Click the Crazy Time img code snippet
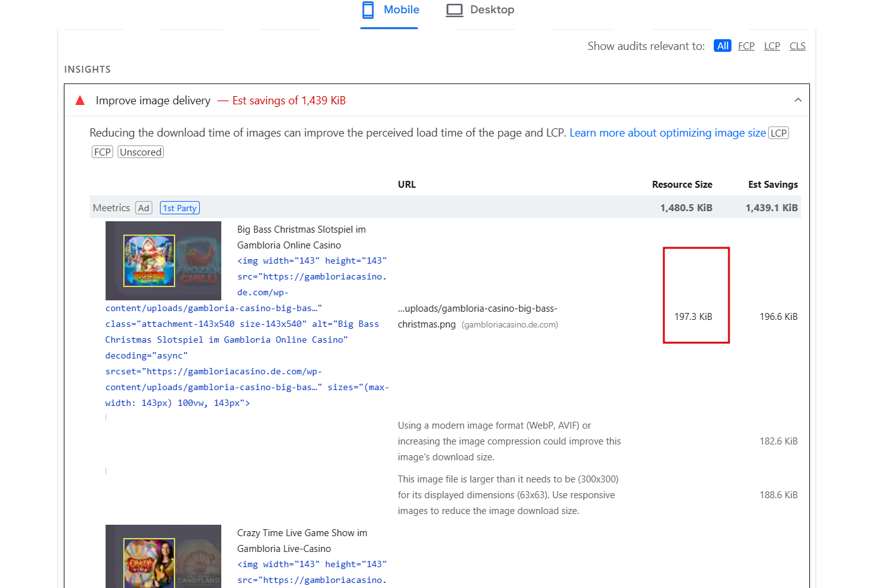Viewport: 887px width, 588px height. (312, 572)
